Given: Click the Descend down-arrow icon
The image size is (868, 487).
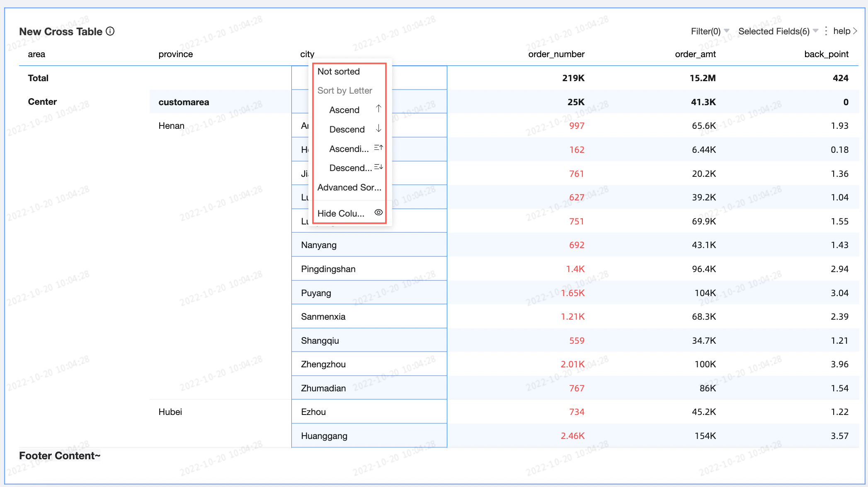Looking at the screenshot, I should click(x=378, y=128).
